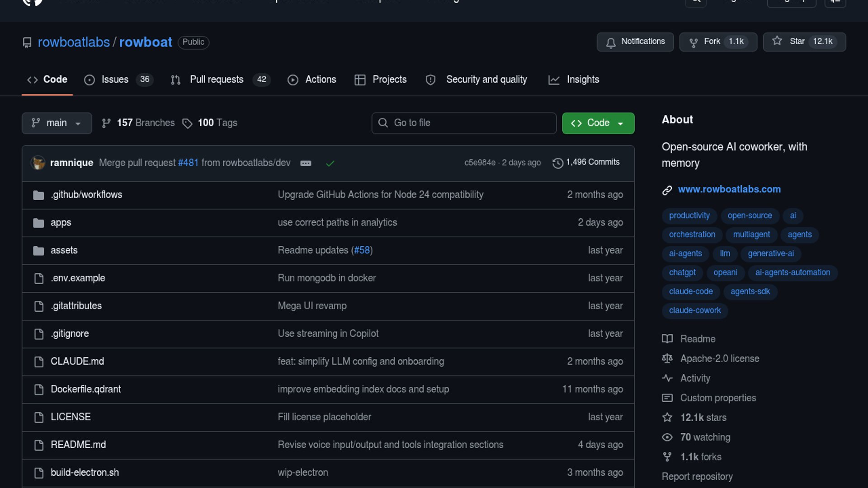The height and width of the screenshot is (488, 868).
Task: Select the claude-code topic tag
Action: click(x=690, y=291)
